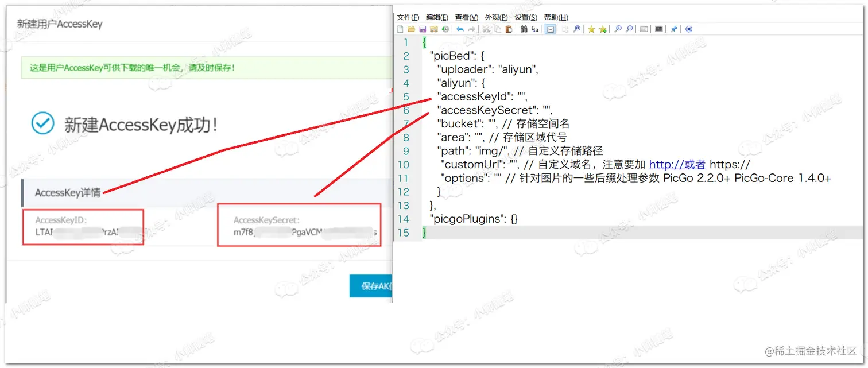The height and width of the screenshot is (368, 868).
Task: Click the accessKeySecret line in editor
Action: tap(494, 110)
